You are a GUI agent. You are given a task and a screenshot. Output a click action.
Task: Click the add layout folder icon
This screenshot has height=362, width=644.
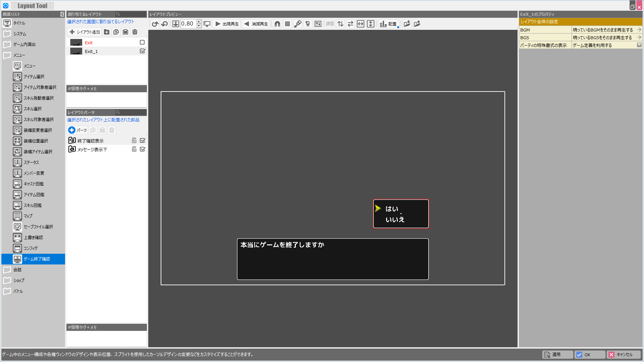pyautogui.click(x=107, y=32)
